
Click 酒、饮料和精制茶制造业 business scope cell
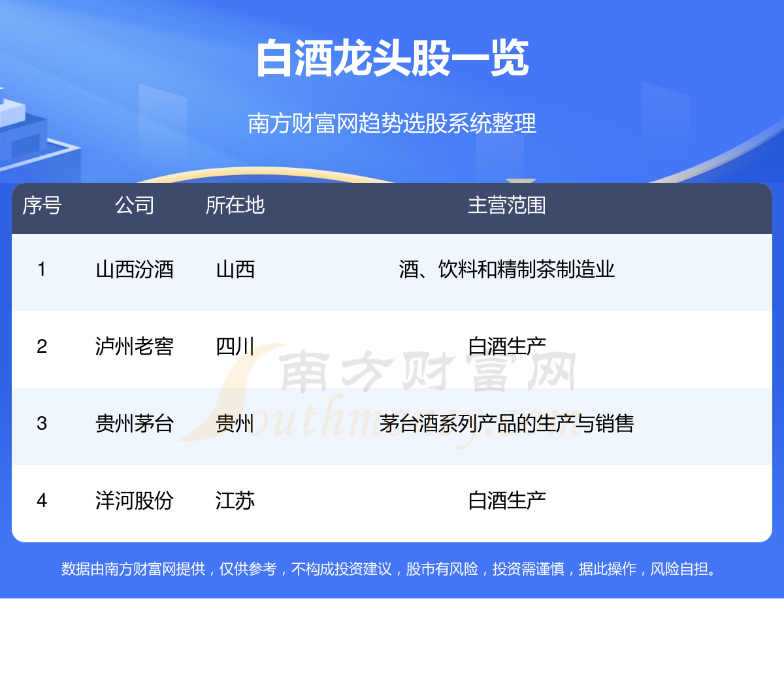click(x=507, y=269)
